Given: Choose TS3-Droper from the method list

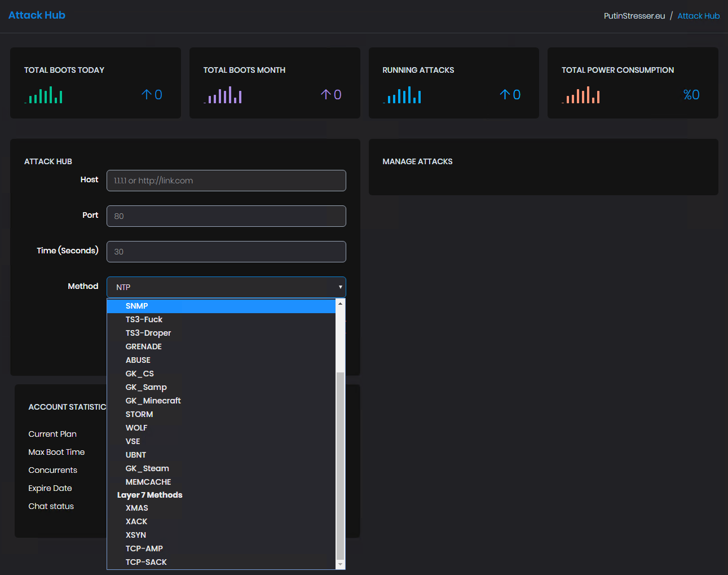Looking at the screenshot, I should point(221,333).
